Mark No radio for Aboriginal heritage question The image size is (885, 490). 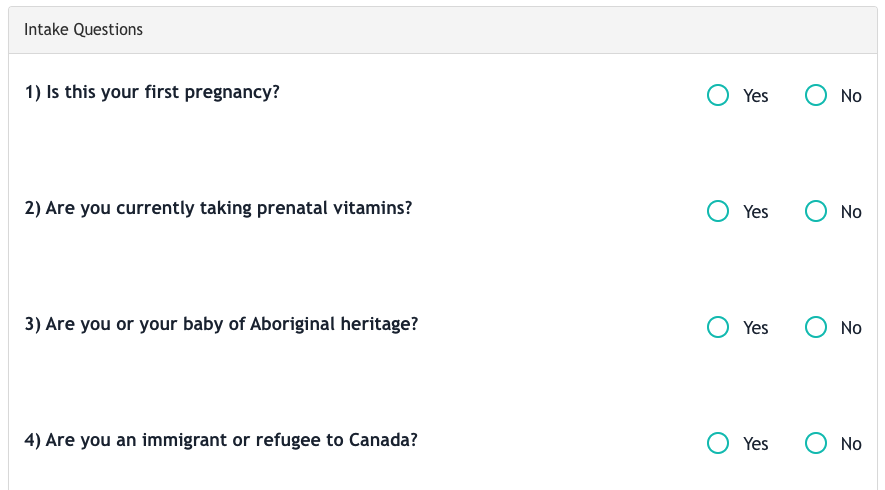click(816, 327)
